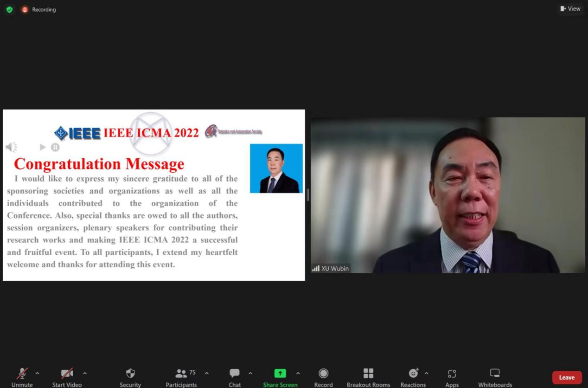This screenshot has width=588, height=388.
Task: Click the speaker portrait photo on the slide
Action: 276,168
